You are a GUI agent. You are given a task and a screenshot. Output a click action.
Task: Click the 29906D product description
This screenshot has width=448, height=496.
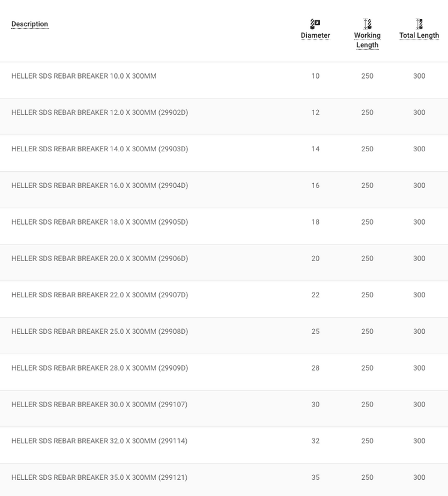(100, 259)
